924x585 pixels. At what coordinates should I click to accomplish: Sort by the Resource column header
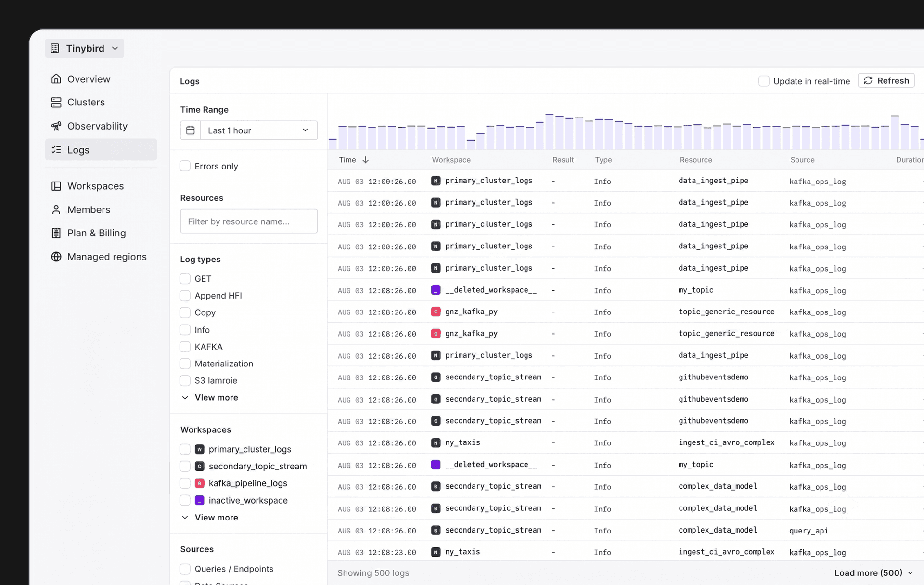(x=696, y=160)
